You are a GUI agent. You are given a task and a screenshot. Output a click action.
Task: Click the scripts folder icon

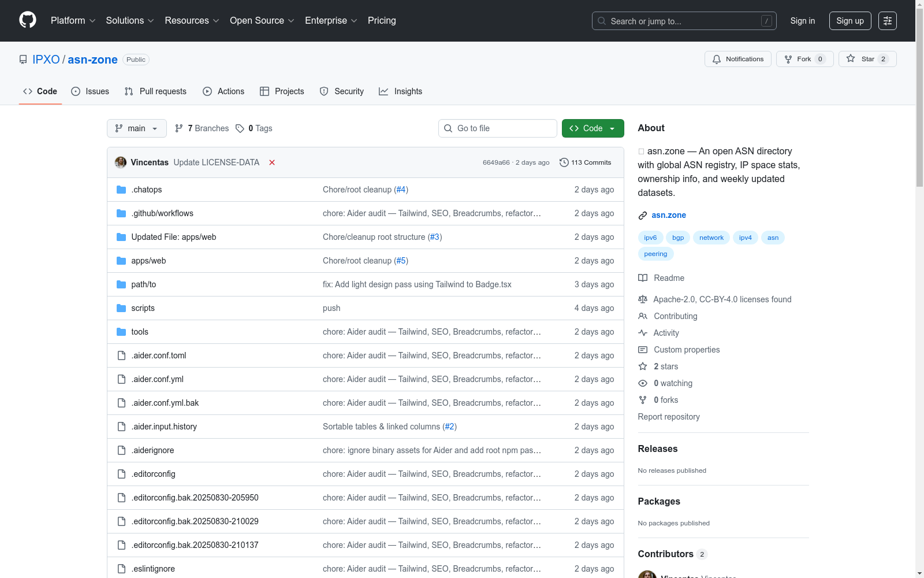click(x=121, y=308)
